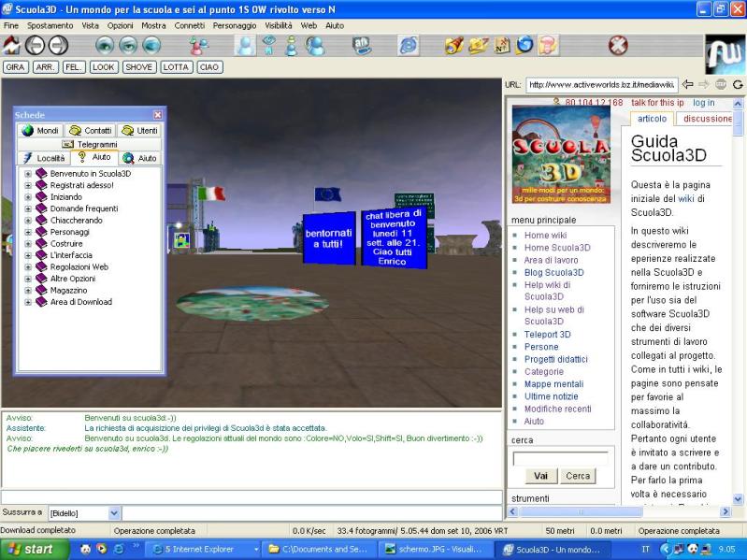
Task: Click the highlighted single avatar icon
Action: point(245,45)
